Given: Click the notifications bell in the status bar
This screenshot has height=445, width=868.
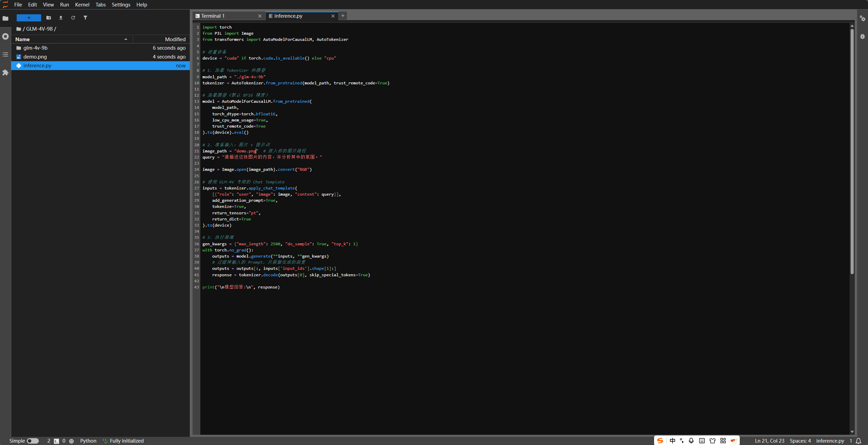Looking at the screenshot, I should [859, 441].
